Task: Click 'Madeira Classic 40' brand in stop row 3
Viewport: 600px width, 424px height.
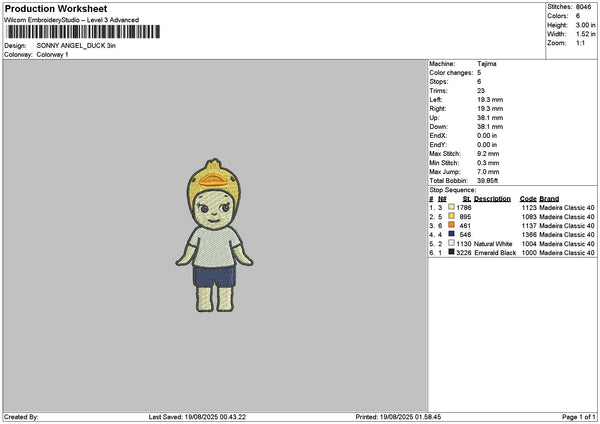Action: (x=567, y=226)
